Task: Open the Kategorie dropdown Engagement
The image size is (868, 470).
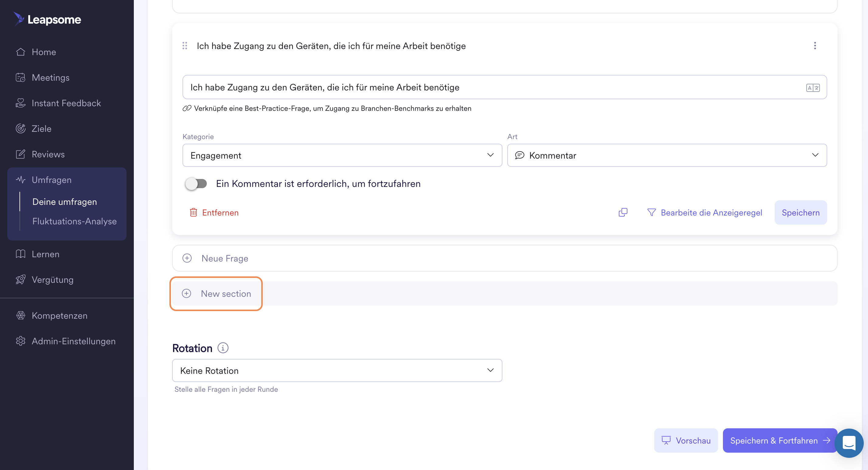Action: 342,155
